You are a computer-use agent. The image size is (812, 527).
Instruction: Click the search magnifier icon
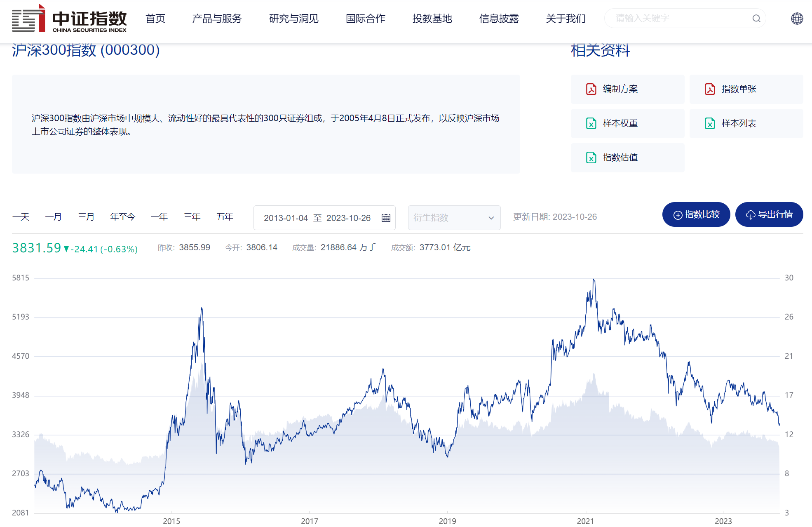[756, 18]
